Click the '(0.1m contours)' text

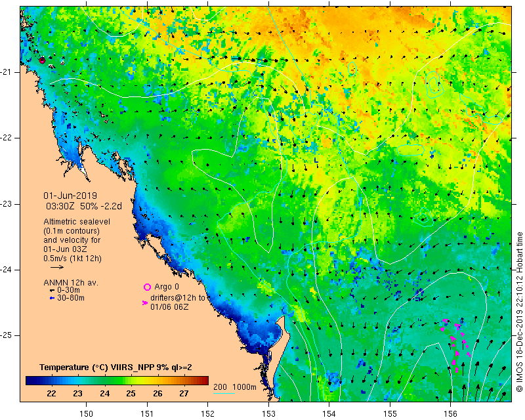tap(72, 231)
